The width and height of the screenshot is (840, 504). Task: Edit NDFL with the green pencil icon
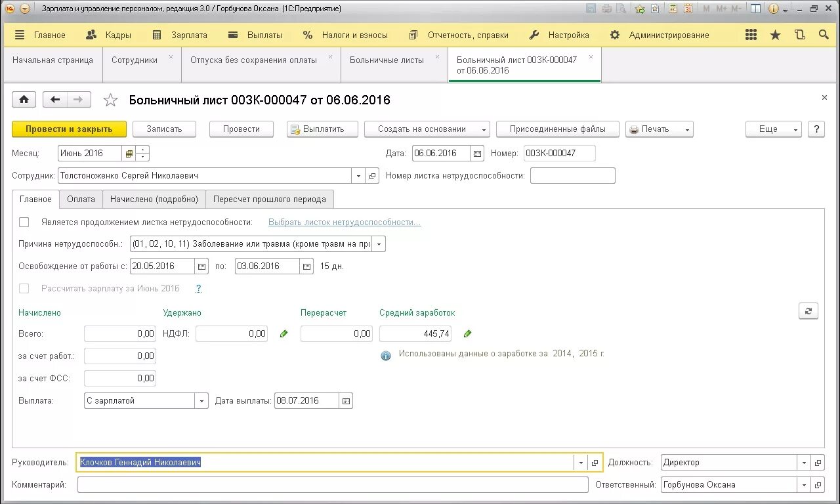pos(283,333)
